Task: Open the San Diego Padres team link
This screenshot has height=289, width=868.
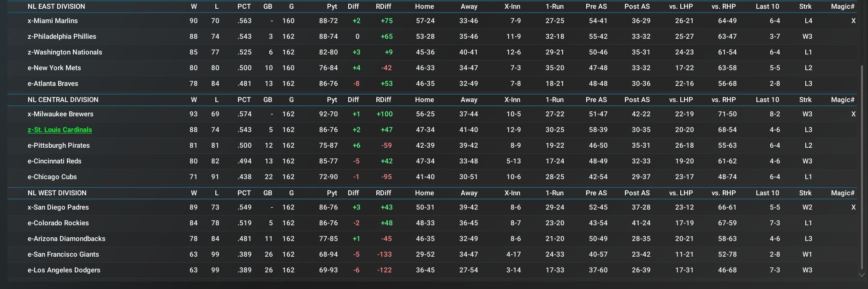Action: click(x=58, y=207)
